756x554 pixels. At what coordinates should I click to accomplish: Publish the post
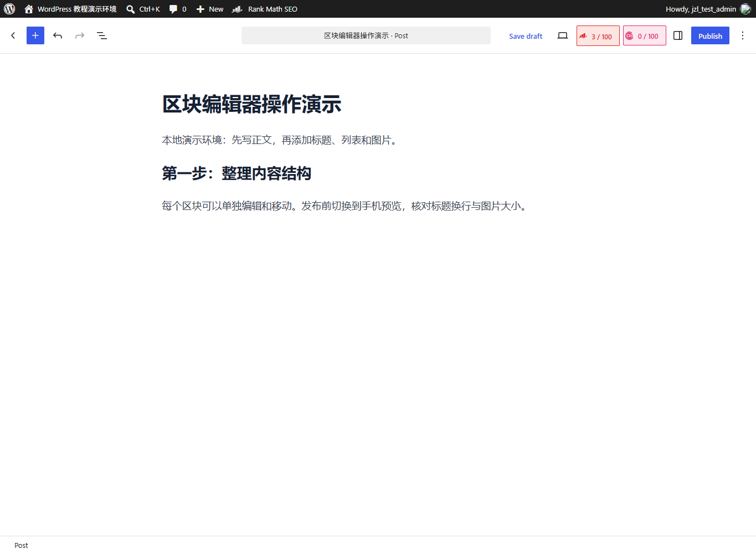(x=710, y=35)
